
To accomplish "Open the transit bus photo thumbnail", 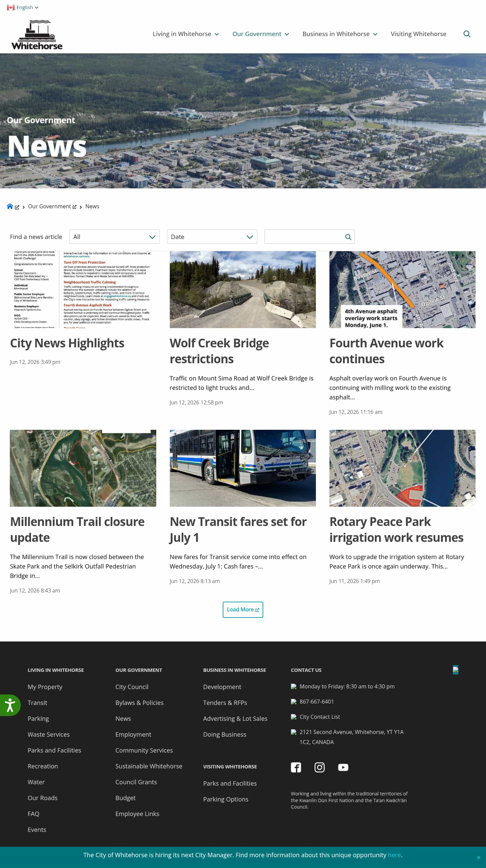I will point(243,468).
